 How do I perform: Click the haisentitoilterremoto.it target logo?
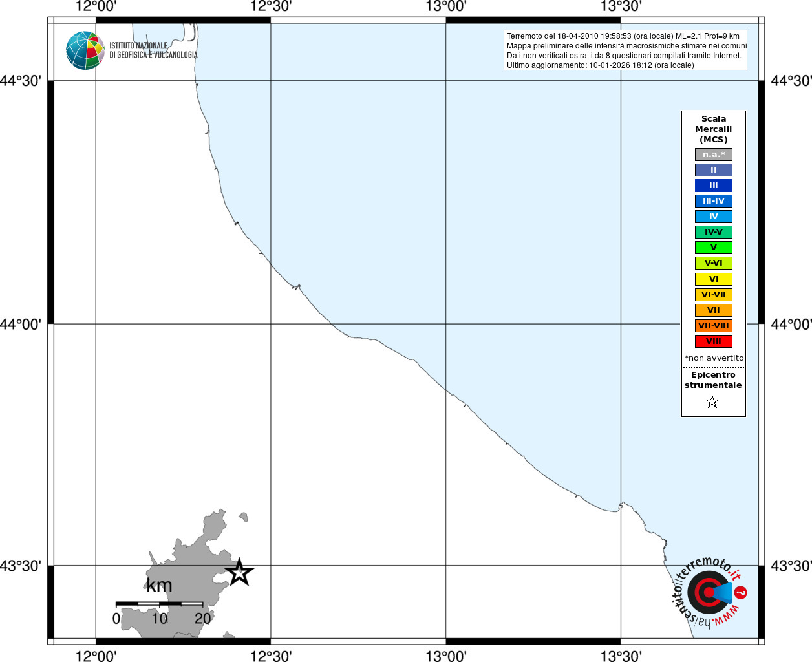[709, 592]
